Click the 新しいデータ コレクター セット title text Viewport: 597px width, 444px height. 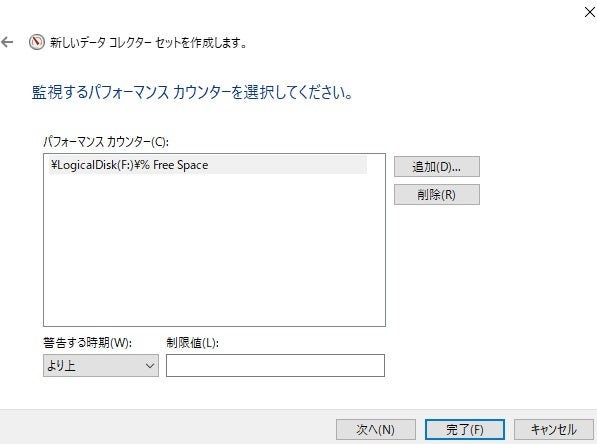click(148, 42)
